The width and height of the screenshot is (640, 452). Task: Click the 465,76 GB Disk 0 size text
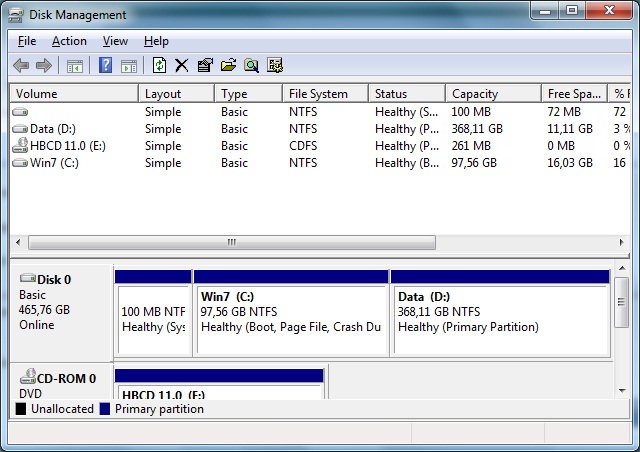pos(44,310)
